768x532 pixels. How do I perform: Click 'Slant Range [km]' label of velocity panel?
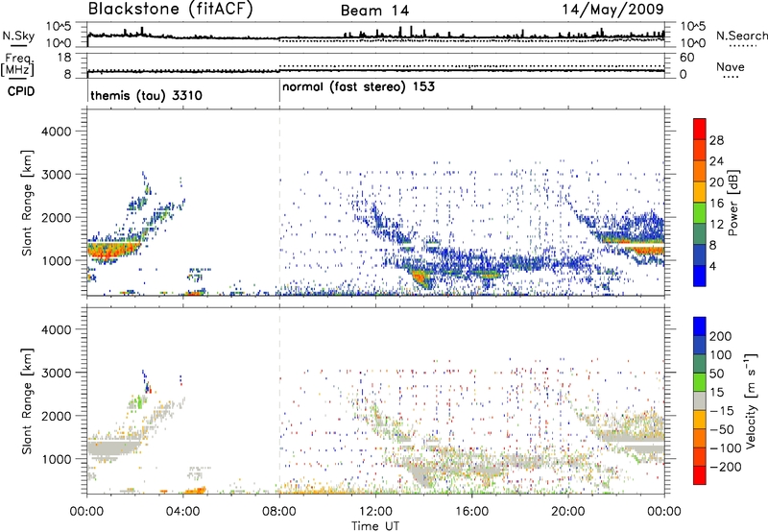tap(27, 401)
